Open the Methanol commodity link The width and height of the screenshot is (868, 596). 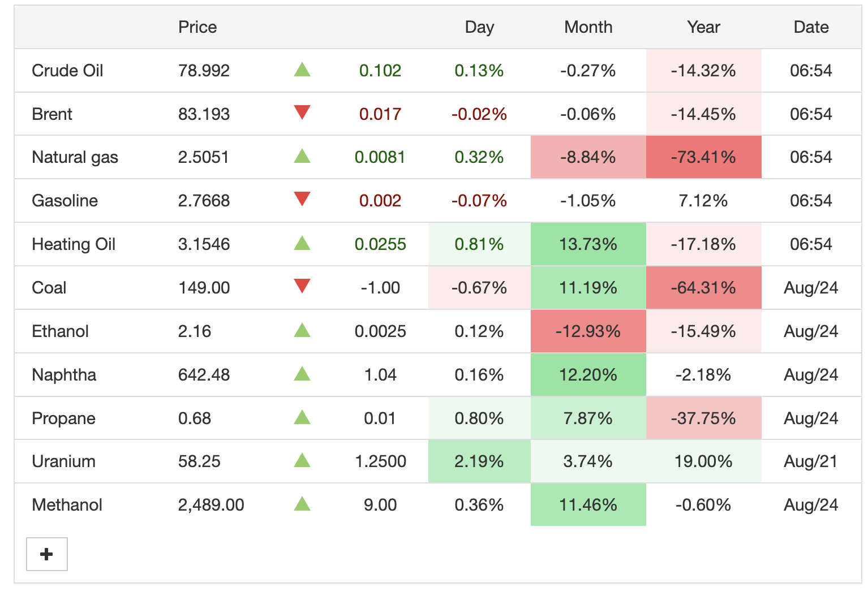pos(67,505)
